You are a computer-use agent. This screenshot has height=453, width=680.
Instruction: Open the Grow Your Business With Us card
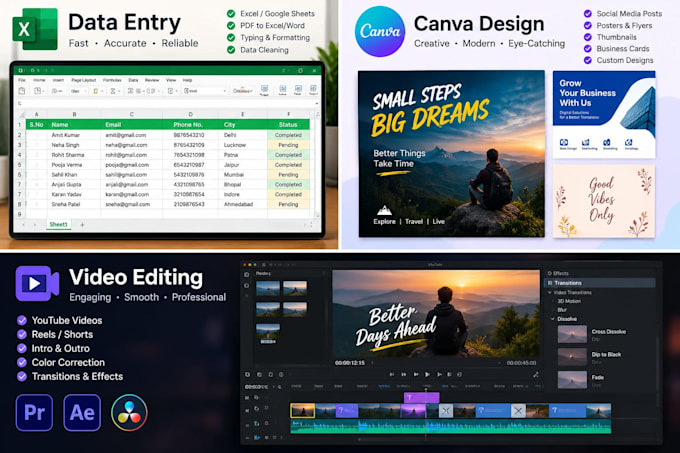604,114
